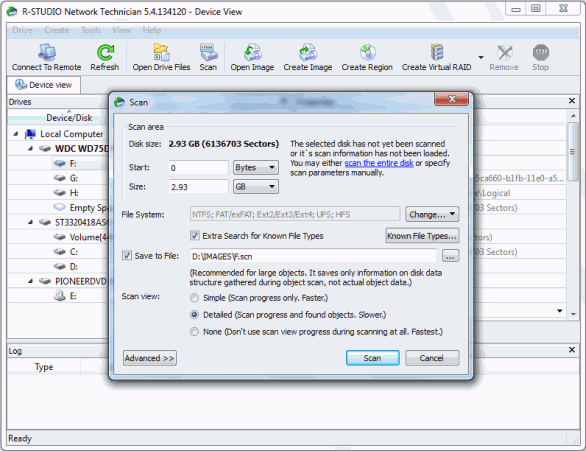The height and width of the screenshot is (451, 586).
Task: Collapse the ST3320418AS disk node
Action: click(x=30, y=222)
